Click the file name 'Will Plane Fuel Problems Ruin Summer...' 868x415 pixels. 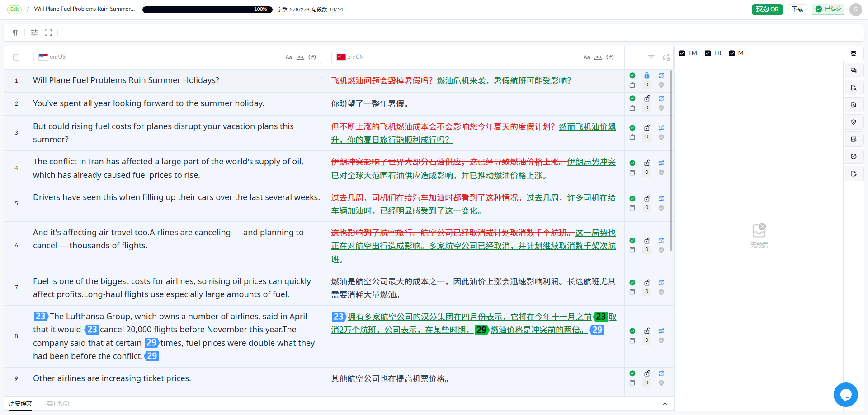[x=85, y=9]
